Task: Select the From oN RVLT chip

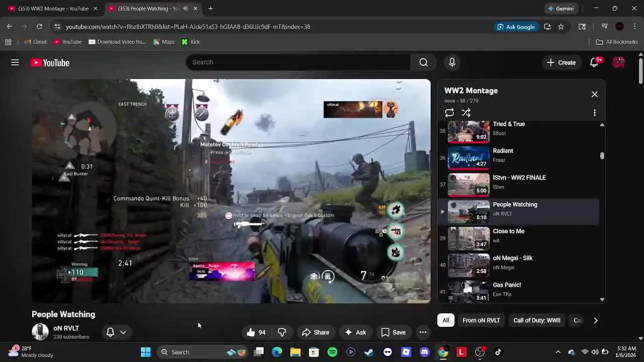Action: point(481,320)
